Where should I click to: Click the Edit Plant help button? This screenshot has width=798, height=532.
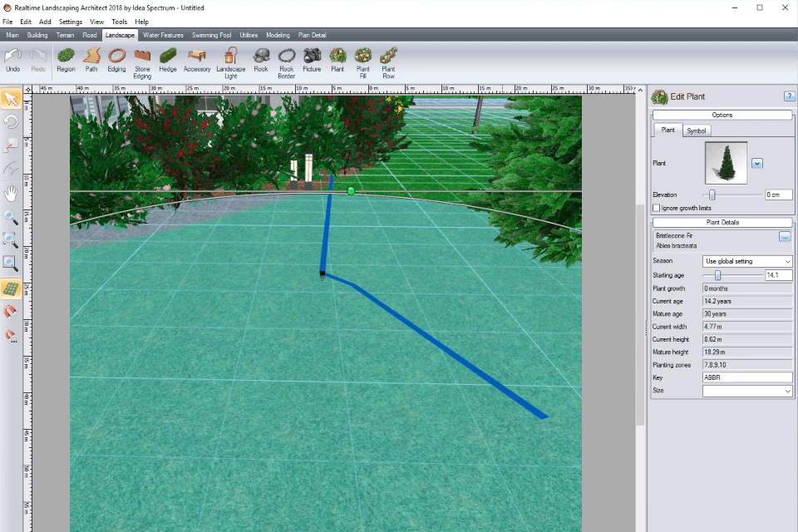[790, 96]
